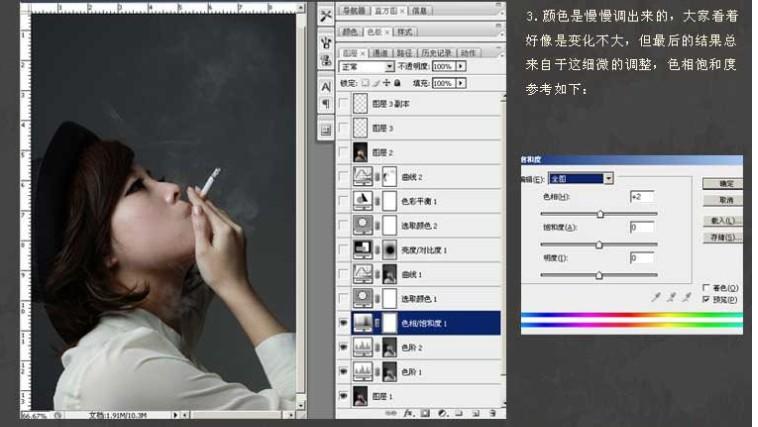Image resolution: width=758 pixels, height=427 pixels.
Task: Select the first eyedropper in saturation dialog
Action: pos(656,297)
